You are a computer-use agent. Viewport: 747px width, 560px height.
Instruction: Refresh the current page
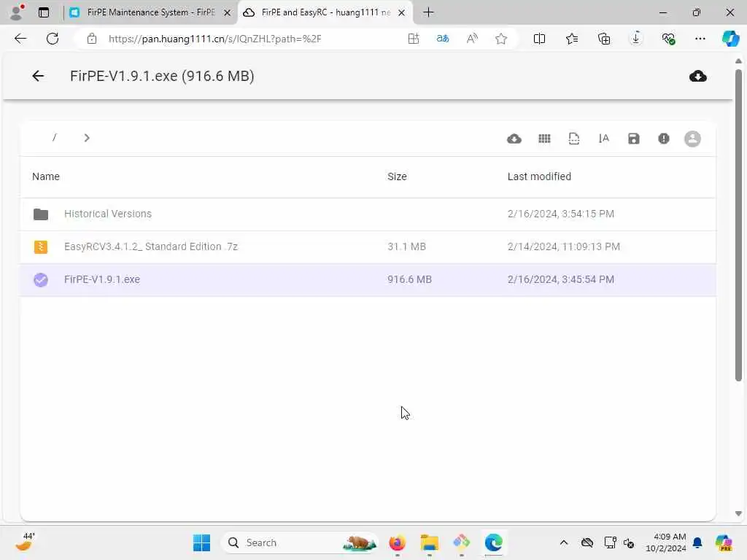53,39
